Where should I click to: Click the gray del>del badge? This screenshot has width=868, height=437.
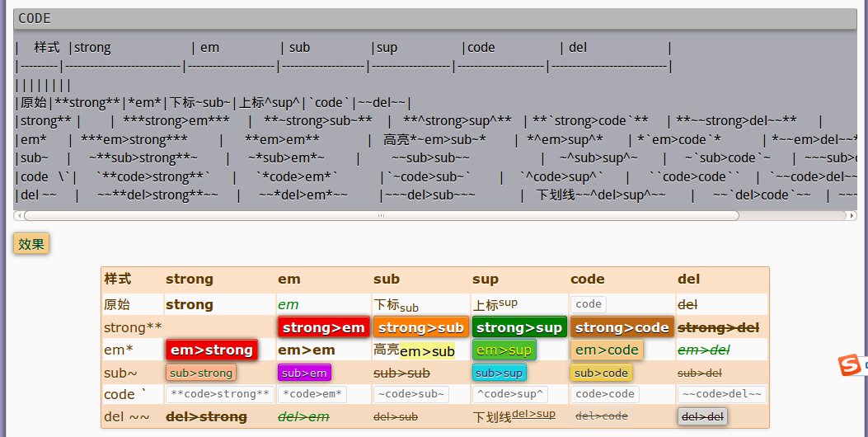tap(702, 416)
